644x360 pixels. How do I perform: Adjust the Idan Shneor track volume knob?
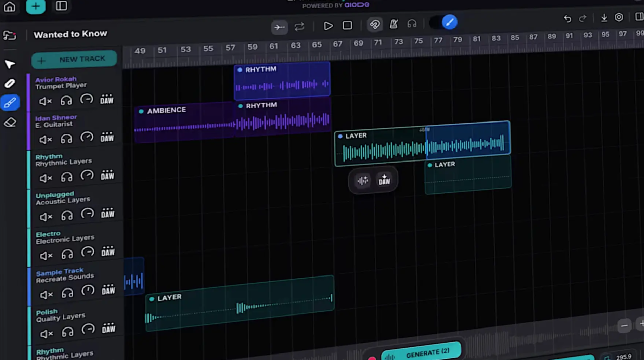(87, 138)
